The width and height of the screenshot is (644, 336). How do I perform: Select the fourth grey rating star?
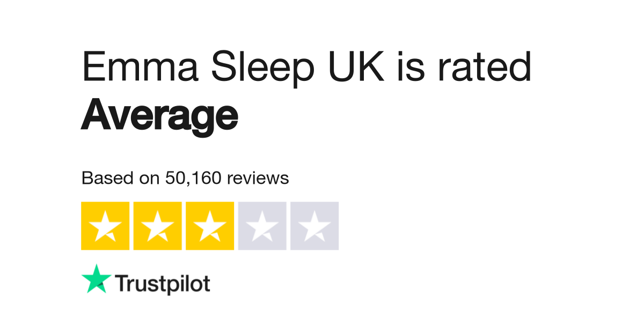tap(262, 226)
